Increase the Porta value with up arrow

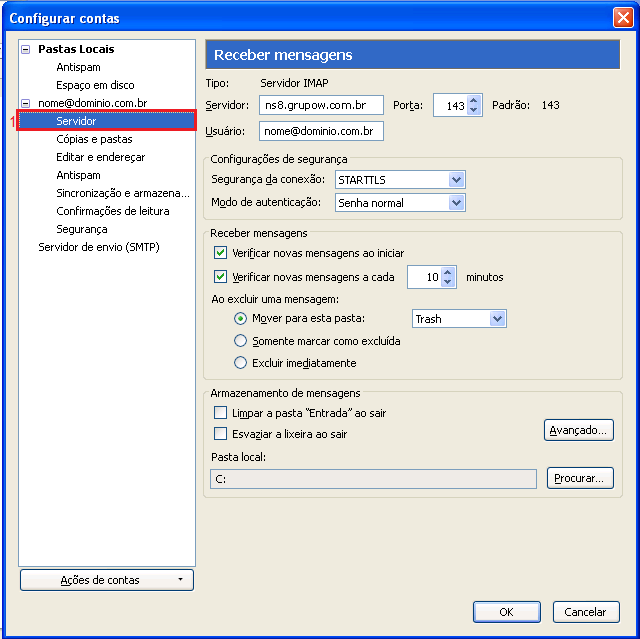[473, 100]
